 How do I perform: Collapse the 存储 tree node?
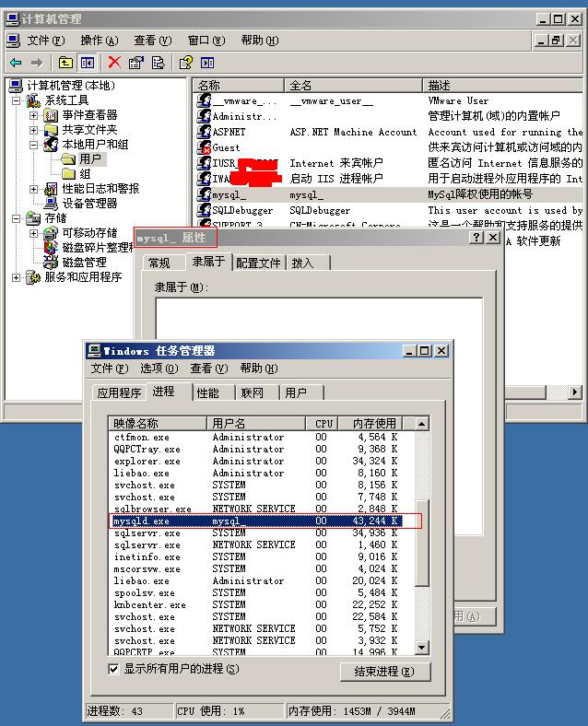coord(17,218)
